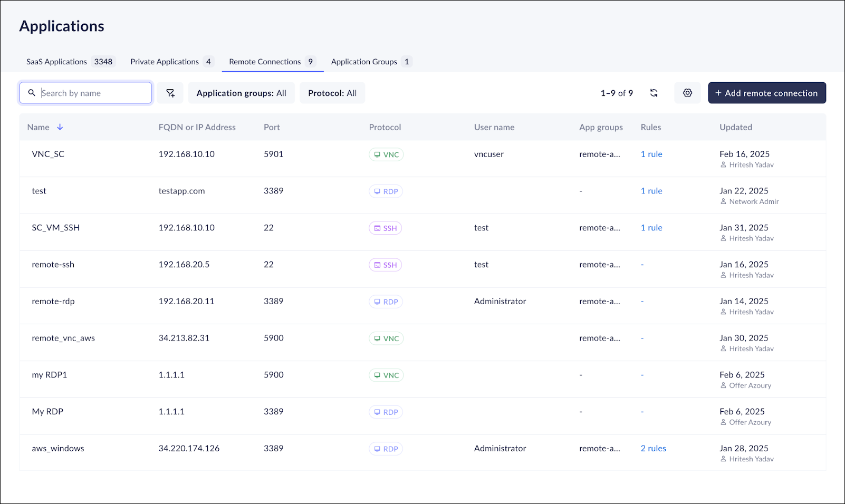Switch to the SaaS Applications tab

click(69, 62)
